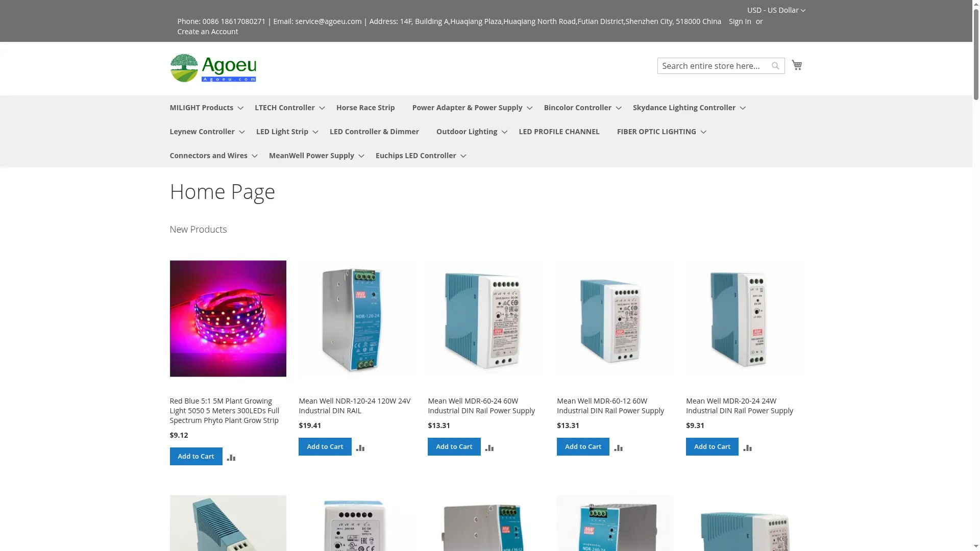Screen dimensions: 980x551
Task: Click the New Products heading
Action: tap(198, 230)
